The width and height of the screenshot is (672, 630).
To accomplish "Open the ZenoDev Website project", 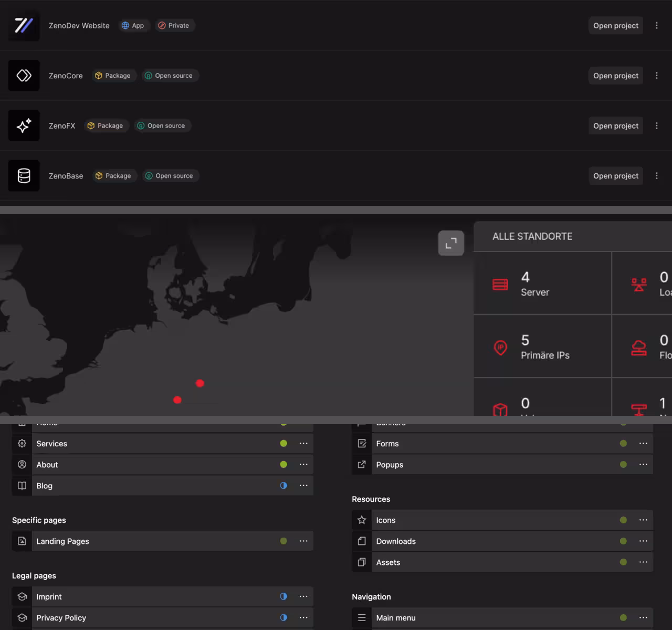I will 615,25.
